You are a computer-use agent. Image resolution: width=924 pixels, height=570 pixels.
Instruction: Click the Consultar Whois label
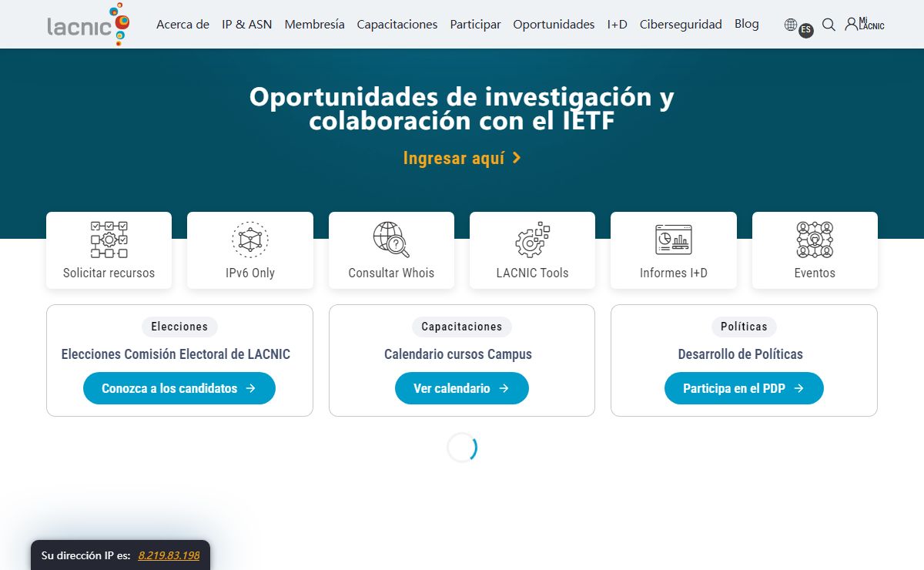(391, 273)
